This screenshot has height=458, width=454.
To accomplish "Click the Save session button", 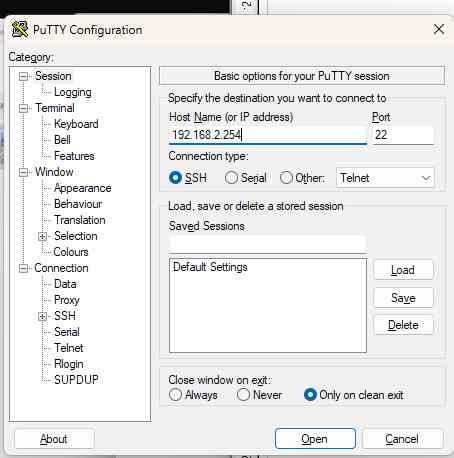I will 403,298.
